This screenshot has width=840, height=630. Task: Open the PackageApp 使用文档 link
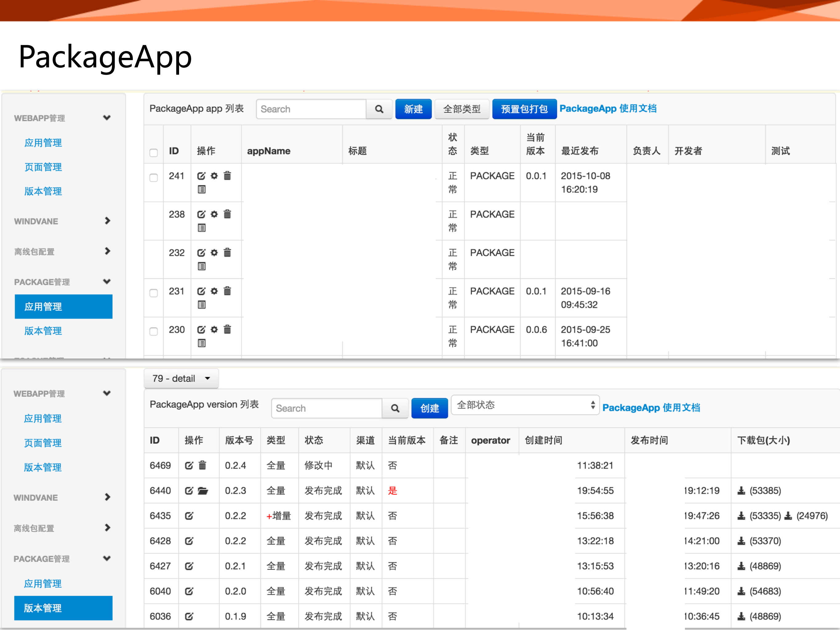pyautogui.click(x=609, y=109)
